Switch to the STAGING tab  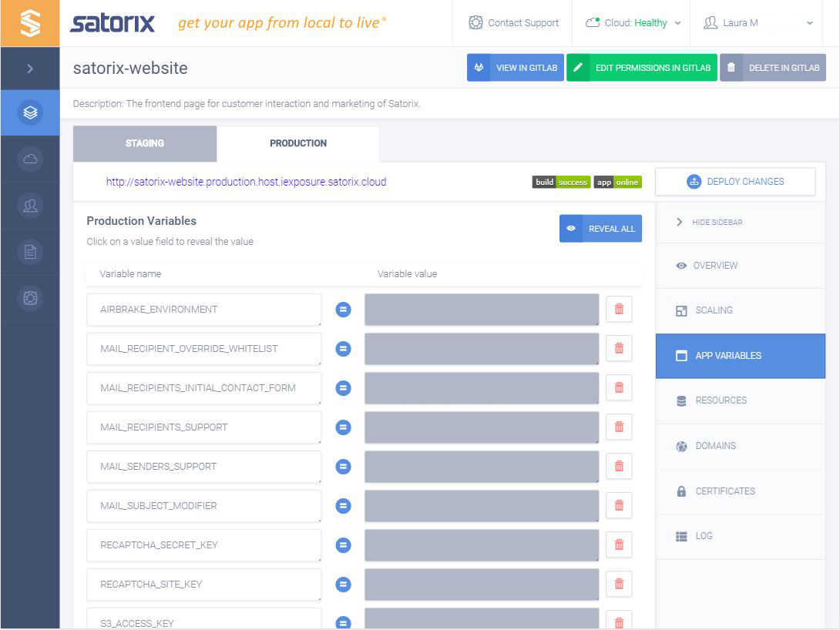pyautogui.click(x=144, y=143)
